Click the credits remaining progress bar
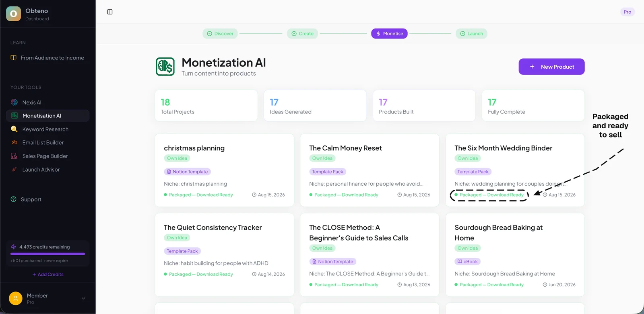The height and width of the screenshot is (314, 644). [48, 254]
